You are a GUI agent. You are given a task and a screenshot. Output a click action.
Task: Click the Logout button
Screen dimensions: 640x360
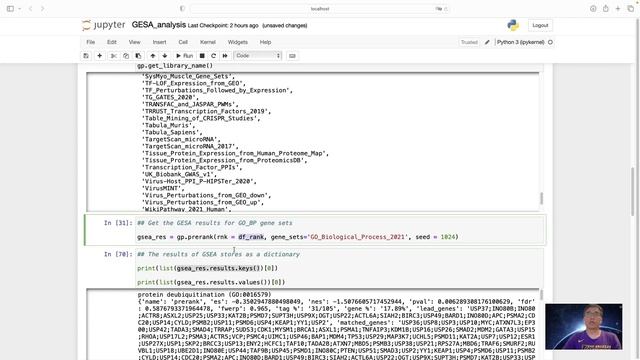point(540,25)
